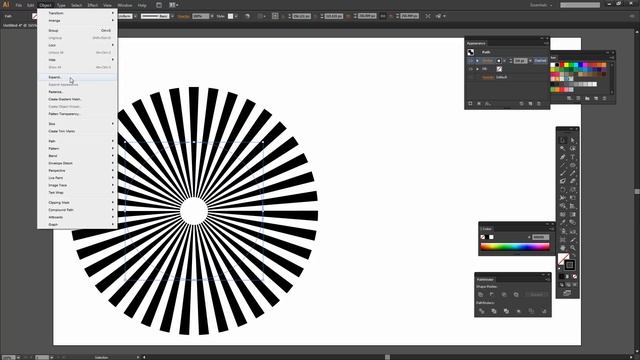Click Exclude shape mode in Pathfinder

pos(516,294)
